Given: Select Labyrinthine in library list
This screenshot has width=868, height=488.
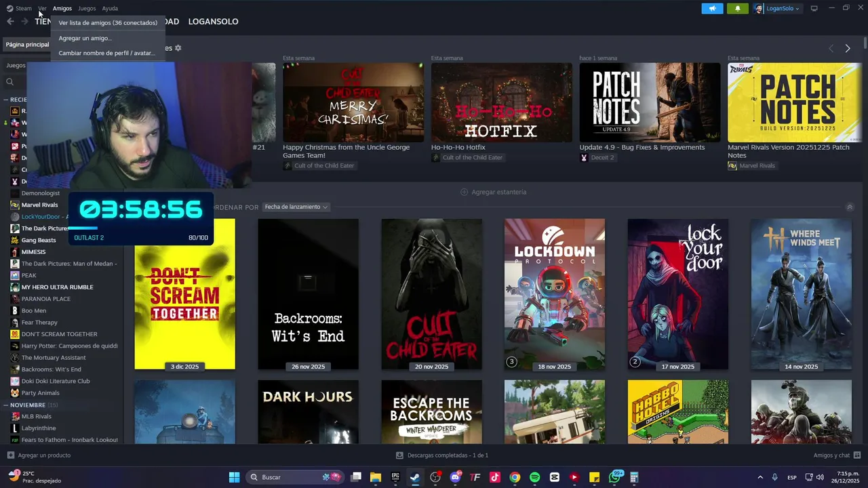Looking at the screenshot, I should pos(39,428).
